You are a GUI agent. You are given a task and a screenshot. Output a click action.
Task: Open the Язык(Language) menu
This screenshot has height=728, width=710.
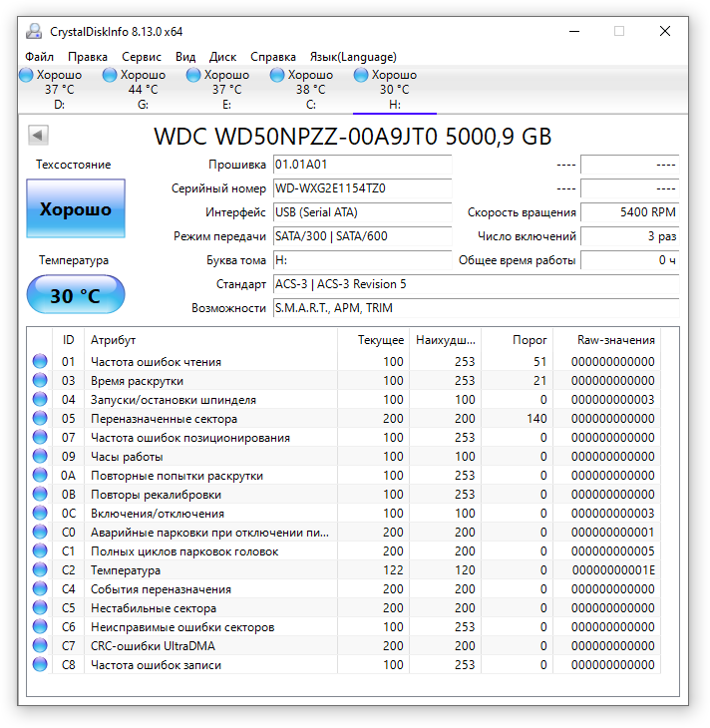[x=353, y=57]
